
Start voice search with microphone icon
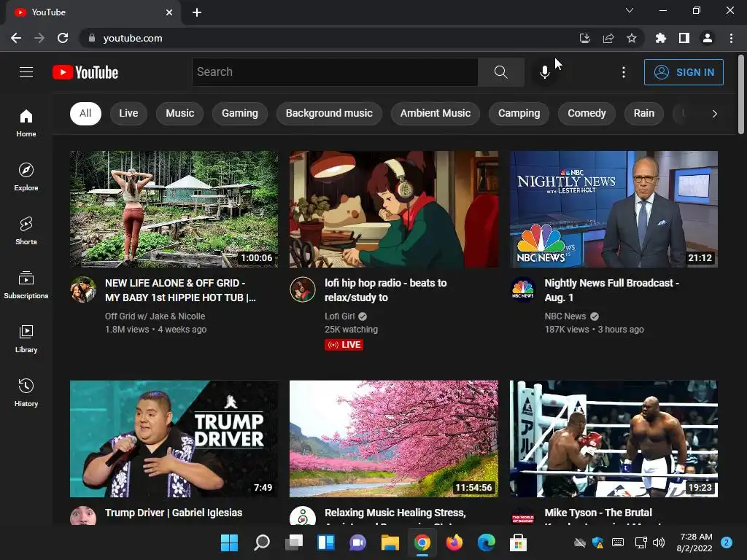544,72
